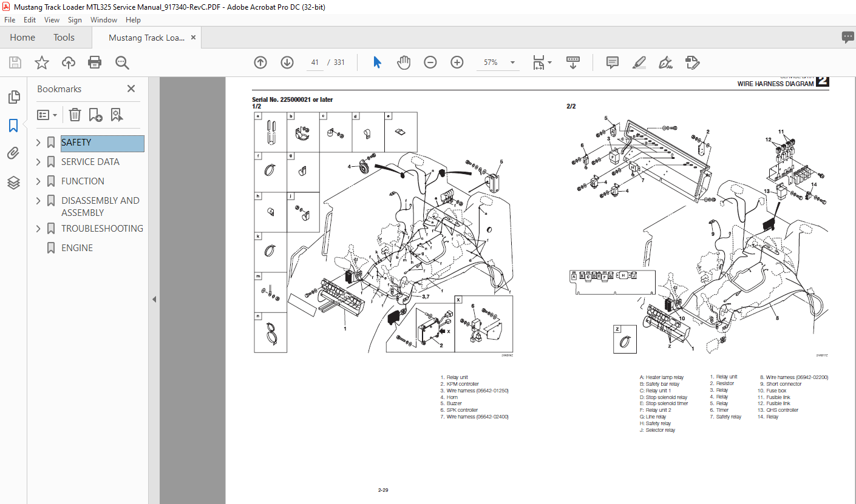The height and width of the screenshot is (504, 856).
Task: Open the View menu
Action: click(x=52, y=19)
